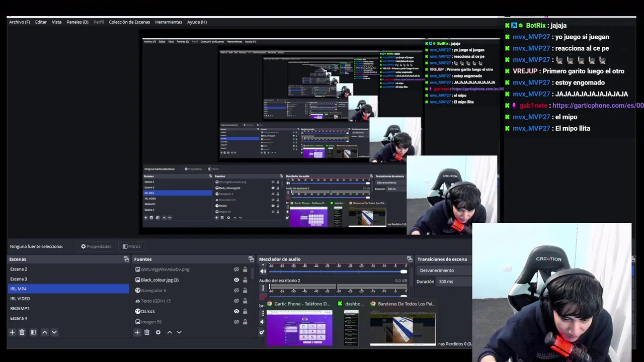This screenshot has width=644, height=362.
Task: Show the Texto (GDI+) 15 source
Action: coord(236,301)
